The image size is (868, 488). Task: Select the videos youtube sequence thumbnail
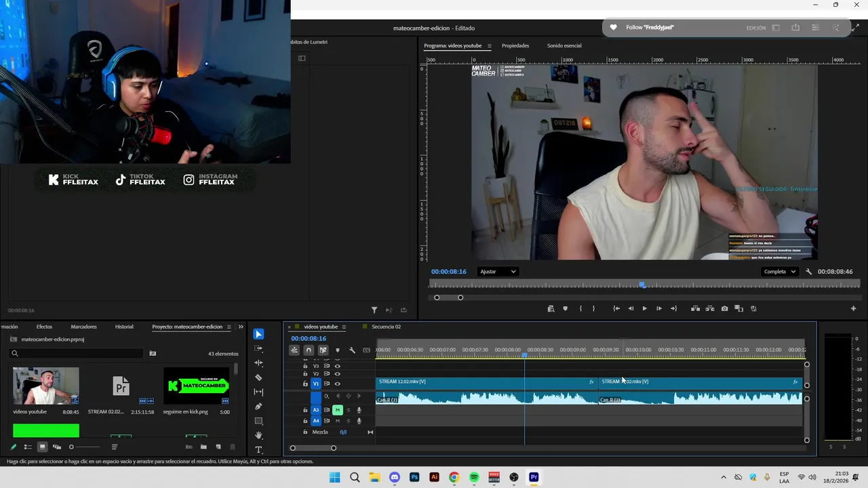[x=45, y=386]
